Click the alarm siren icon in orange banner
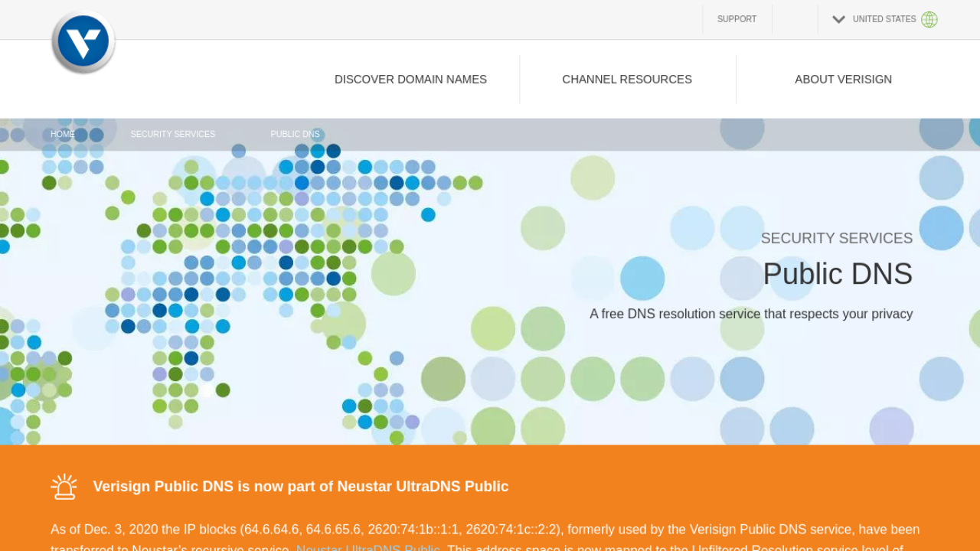Image resolution: width=980 pixels, height=551 pixels. pos(64,487)
